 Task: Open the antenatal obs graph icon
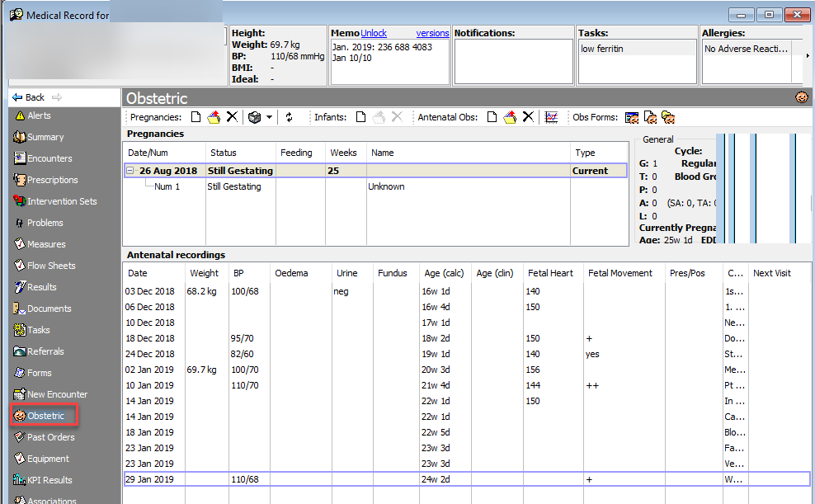click(x=552, y=117)
